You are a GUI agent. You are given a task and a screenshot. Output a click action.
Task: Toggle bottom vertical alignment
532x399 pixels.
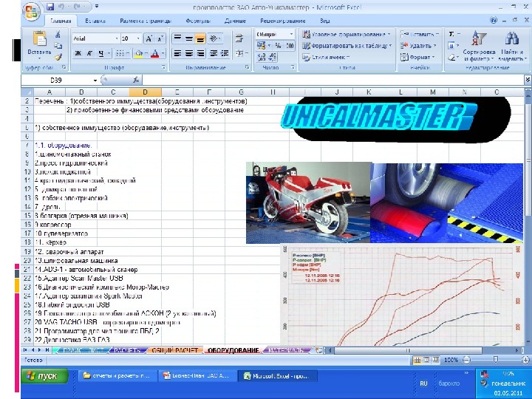(x=199, y=38)
